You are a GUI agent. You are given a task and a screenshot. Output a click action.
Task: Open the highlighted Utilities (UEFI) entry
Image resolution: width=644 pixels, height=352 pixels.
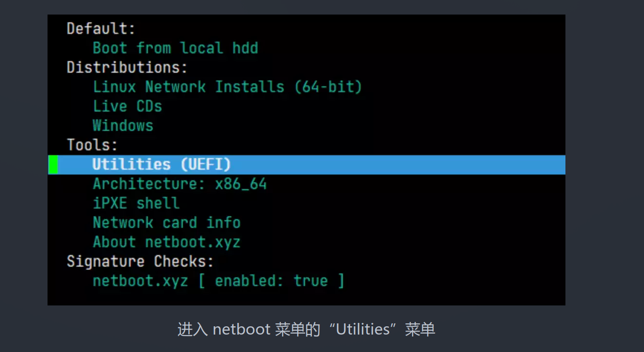point(306,165)
